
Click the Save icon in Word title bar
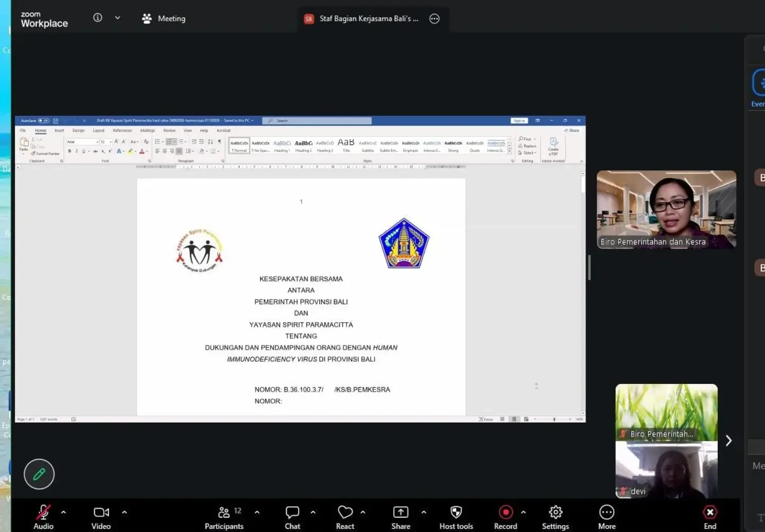(x=56, y=121)
